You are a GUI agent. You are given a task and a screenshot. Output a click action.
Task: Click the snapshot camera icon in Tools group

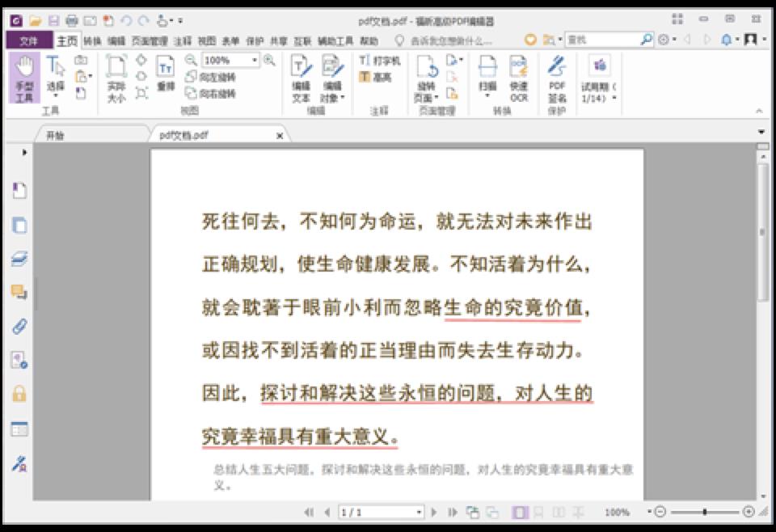(x=81, y=61)
